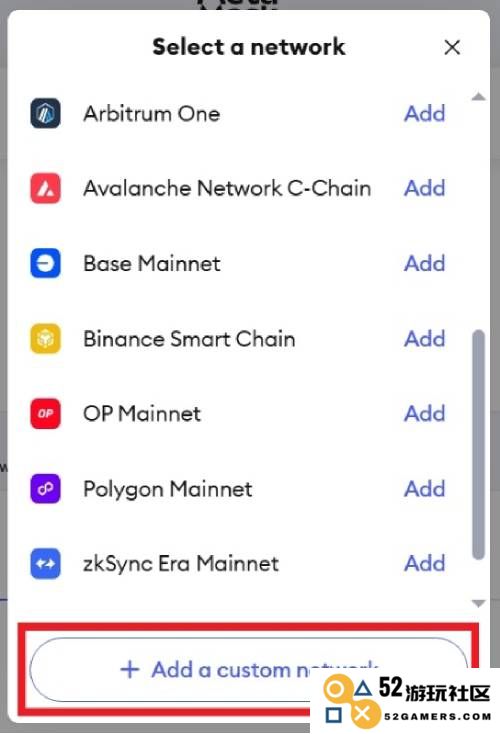Add the Base Mainnet network
500x734 pixels.
(425, 264)
